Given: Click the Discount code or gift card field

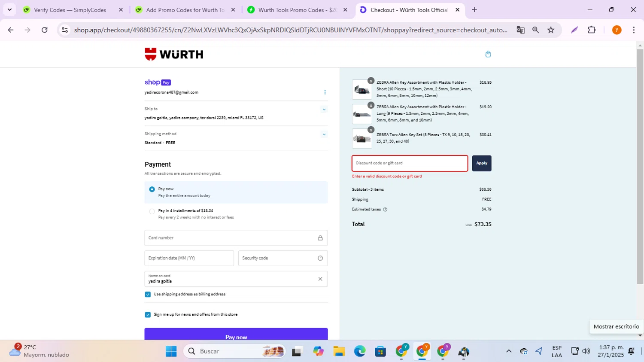Looking at the screenshot, I should (x=410, y=164).
